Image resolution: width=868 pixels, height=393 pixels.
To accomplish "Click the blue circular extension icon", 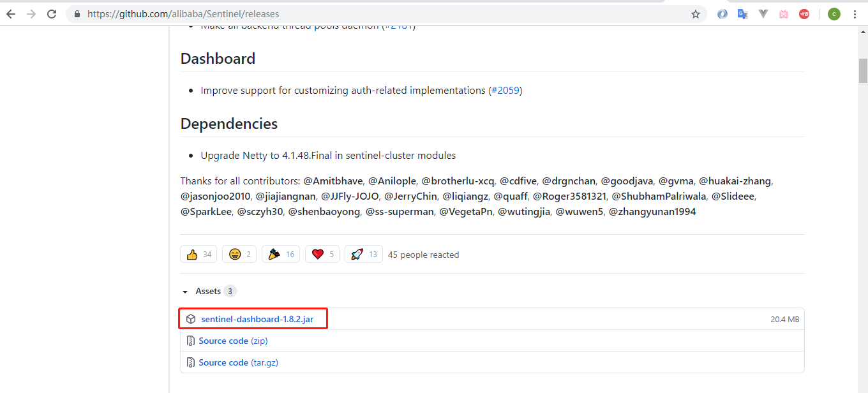I will pyautogui.click(x=722, y=14).
